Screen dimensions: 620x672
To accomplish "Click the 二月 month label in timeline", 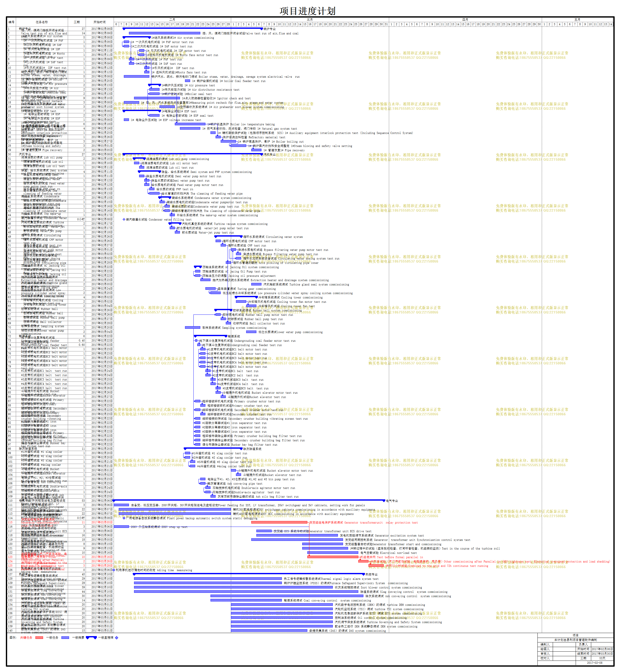I will pos(172,20).
